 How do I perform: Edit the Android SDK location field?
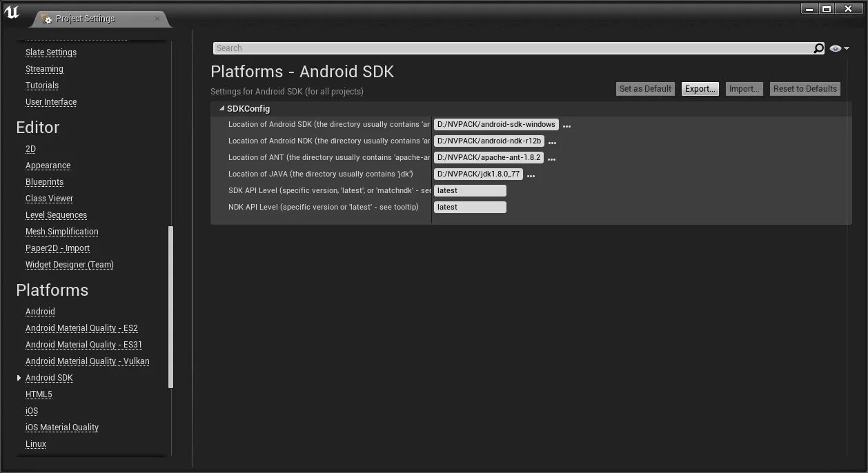coord(496,124)
